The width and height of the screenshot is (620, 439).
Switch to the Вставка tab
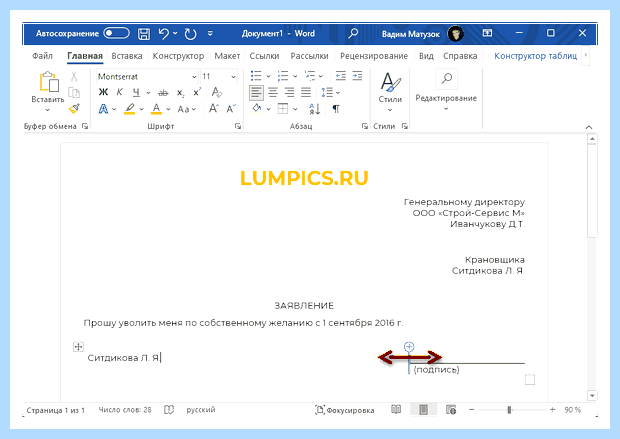click(x=127, y=56)
